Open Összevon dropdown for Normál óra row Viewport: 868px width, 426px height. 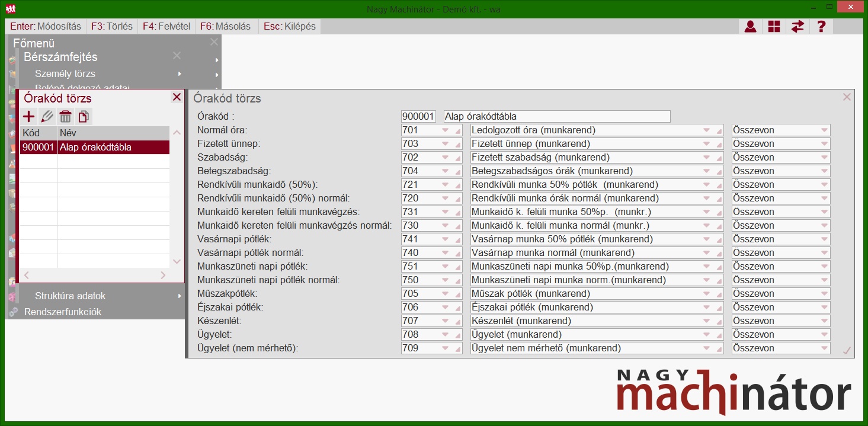pos(824,130)
